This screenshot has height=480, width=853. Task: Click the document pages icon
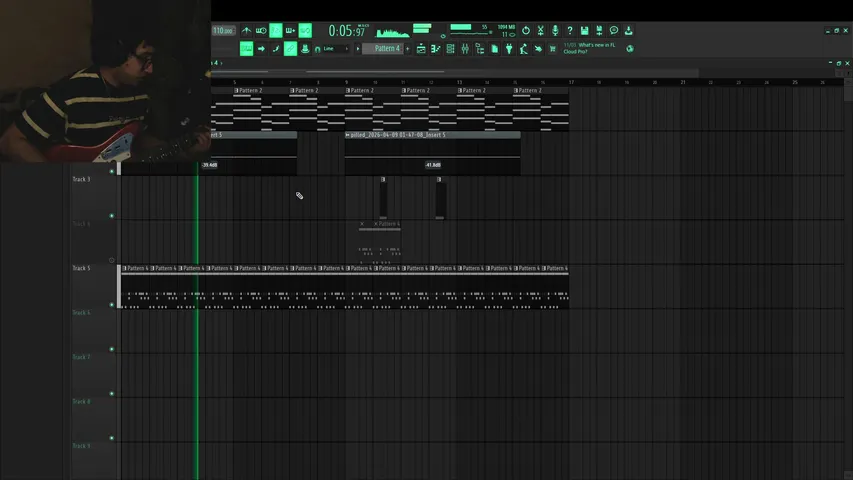pos(495,49)
